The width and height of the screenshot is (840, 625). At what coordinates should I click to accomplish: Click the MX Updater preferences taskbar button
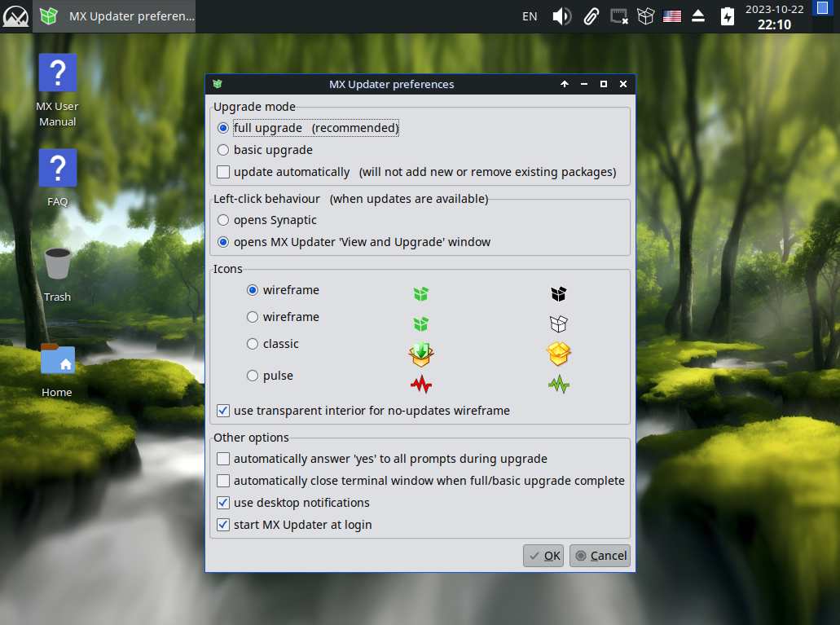(x=114, y=16)
